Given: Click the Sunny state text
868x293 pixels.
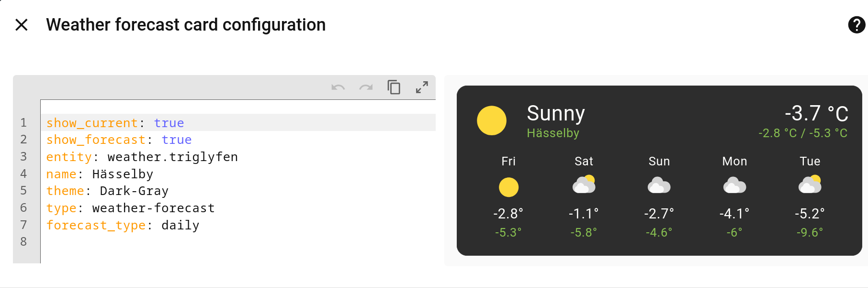Looking at the screenshot, I should (x=555, y=114).
